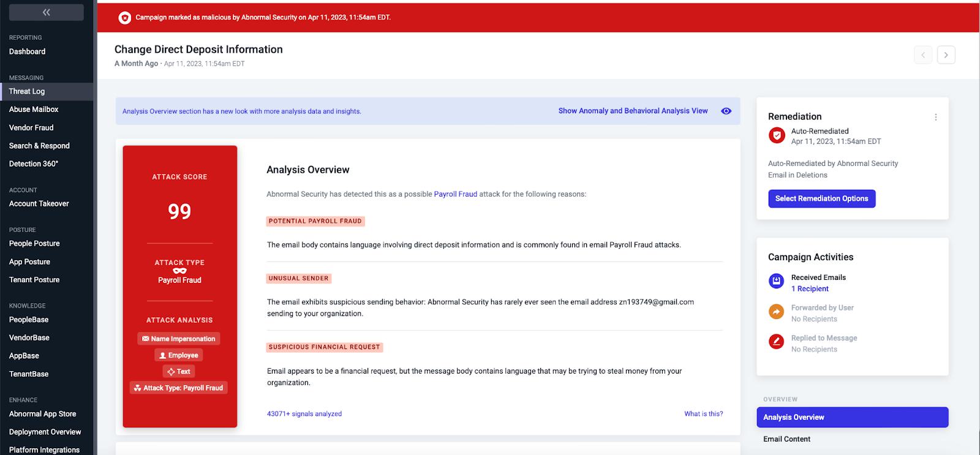Viewport: 980px width, 455px height.
Task: Go to the previous threat with left chevron
Action: pyautogui.click(x=923, y=55)
